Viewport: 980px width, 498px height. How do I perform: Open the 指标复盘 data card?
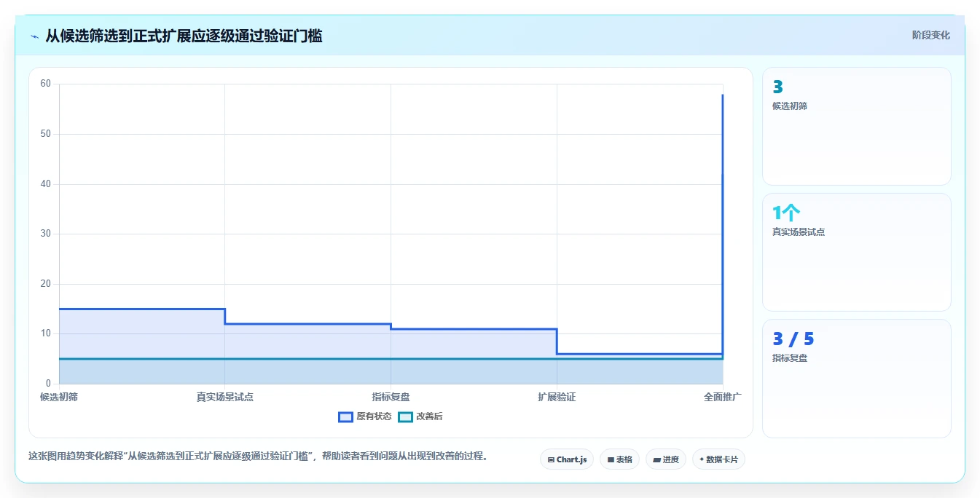coord(856,379)
